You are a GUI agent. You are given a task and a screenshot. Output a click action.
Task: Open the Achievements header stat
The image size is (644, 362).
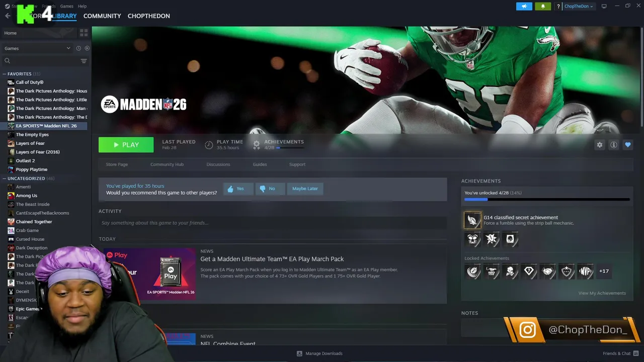[x=278, y=145]
